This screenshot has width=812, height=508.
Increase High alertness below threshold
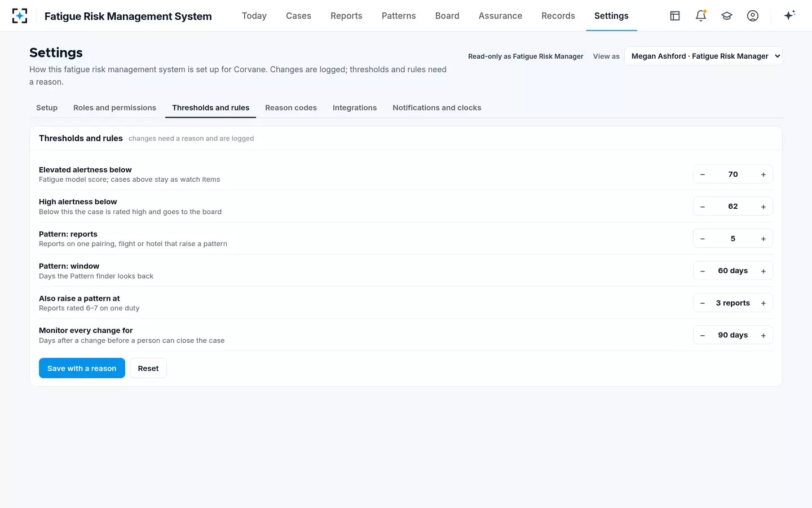click(x=764, y=207)
